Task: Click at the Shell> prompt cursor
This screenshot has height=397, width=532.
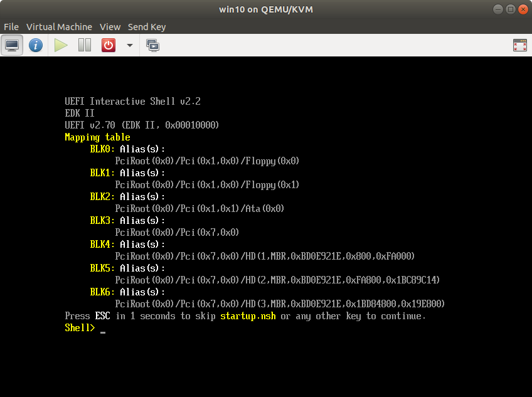Action: pos(102,329)
